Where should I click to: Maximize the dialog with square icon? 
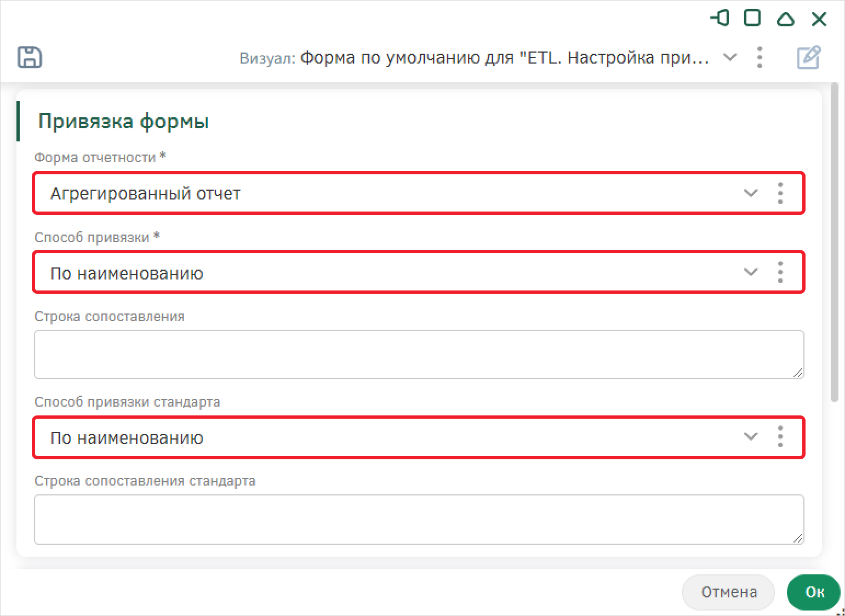pos(752,18)
